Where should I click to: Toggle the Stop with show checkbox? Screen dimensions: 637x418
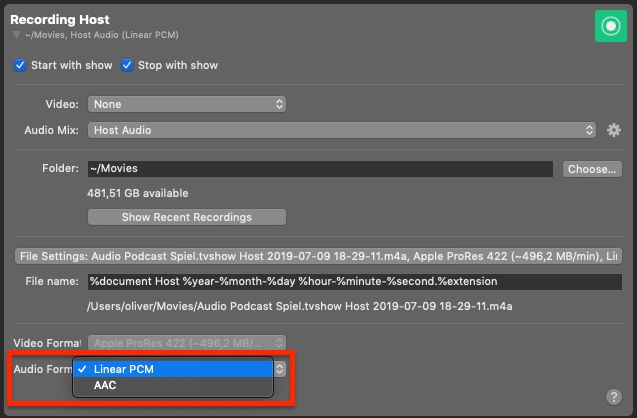click(x=127, y=65)
